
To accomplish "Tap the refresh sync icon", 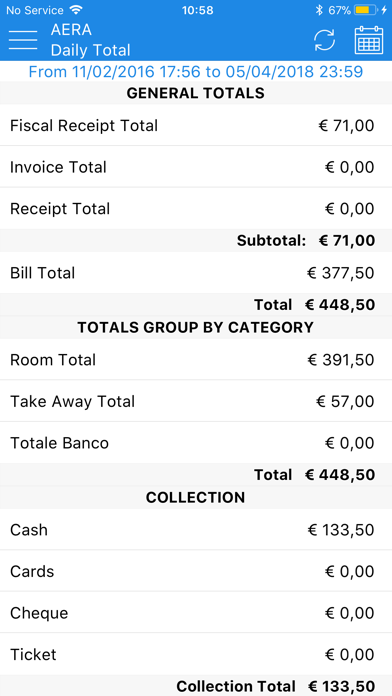I will click(x=325, y=40).
